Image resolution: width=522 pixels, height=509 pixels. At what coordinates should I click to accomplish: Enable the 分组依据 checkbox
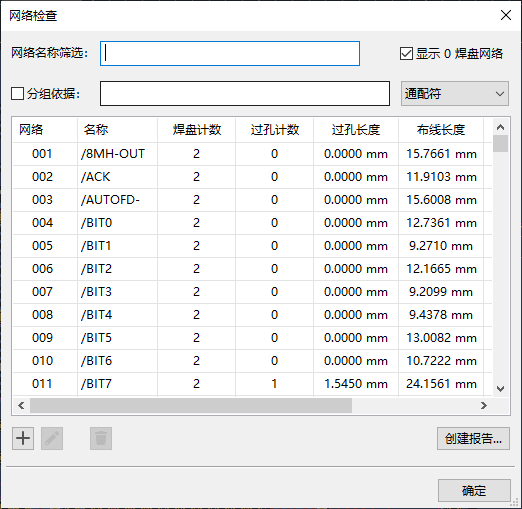(17, 94)
